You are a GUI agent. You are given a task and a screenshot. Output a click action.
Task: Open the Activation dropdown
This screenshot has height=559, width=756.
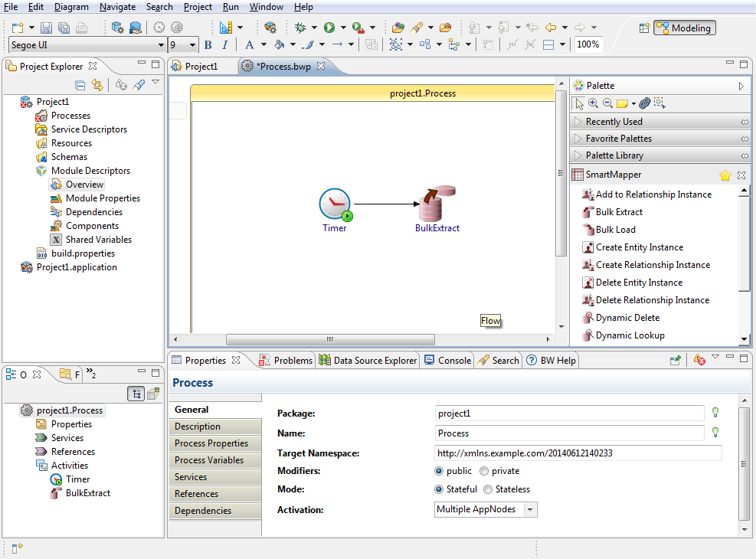click(531, 509)
